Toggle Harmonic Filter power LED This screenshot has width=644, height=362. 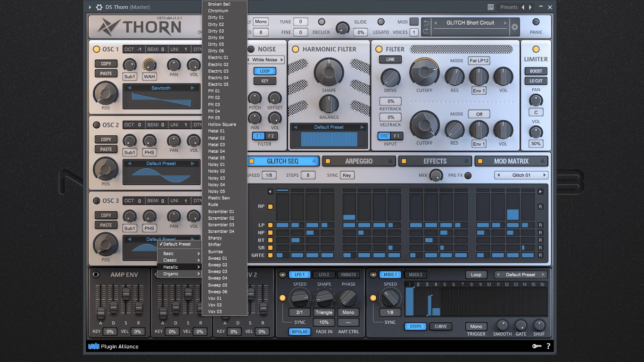point(296,49)
